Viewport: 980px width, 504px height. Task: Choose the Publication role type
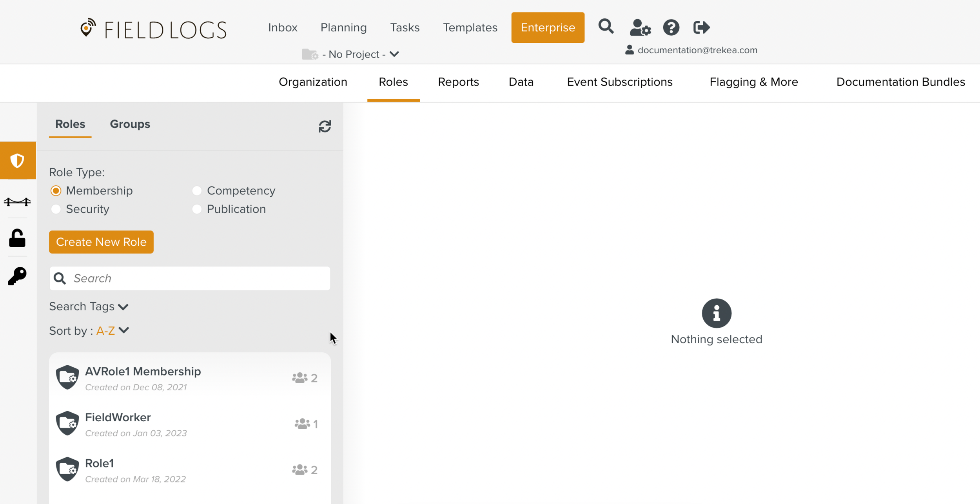point(197,209)
